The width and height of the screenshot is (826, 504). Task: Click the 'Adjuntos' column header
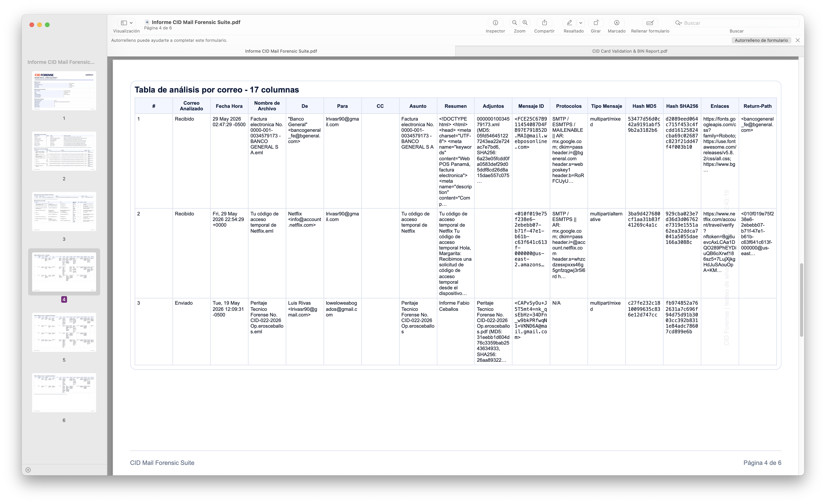[x=493, y=106]
